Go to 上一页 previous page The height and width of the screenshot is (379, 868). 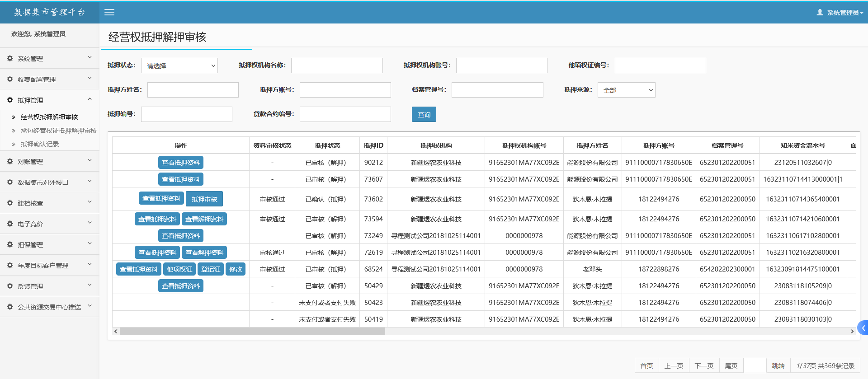tap(674, 365)
